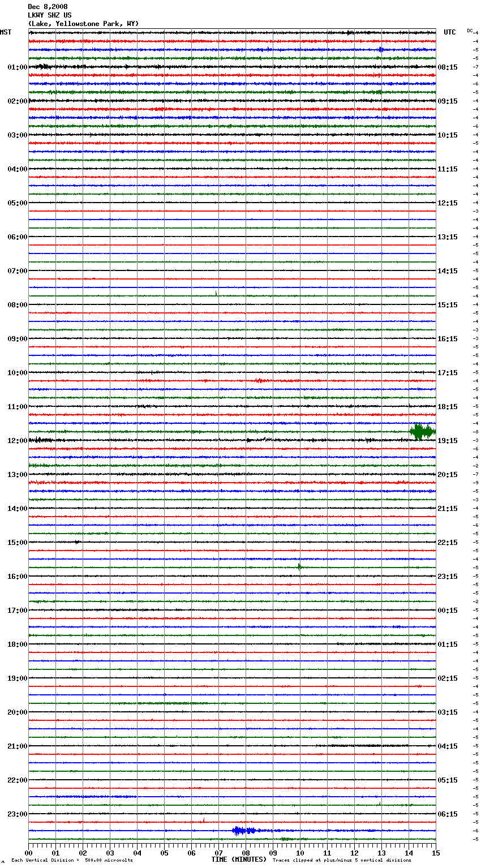
Task: Click the 00 minute tick label on bottom axis
Action: pyautogui.click(x=28, y=853)
